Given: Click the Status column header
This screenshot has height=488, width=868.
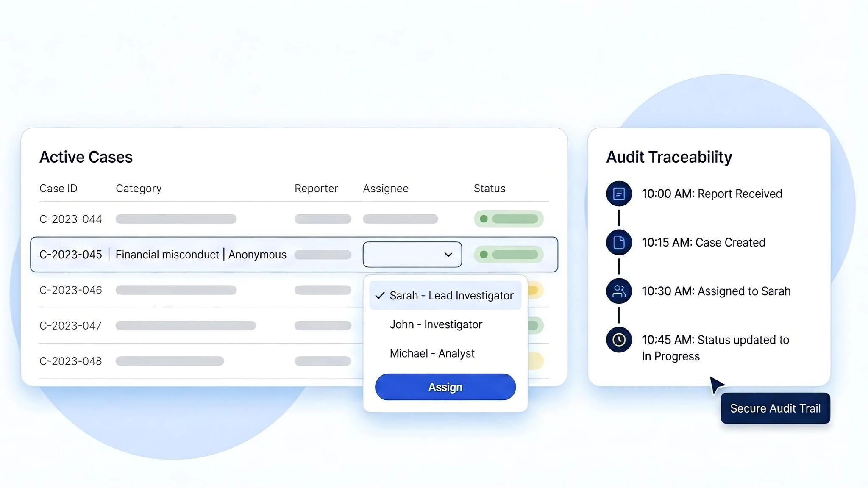Looking at the screenshot, I should tap(489, 188).
